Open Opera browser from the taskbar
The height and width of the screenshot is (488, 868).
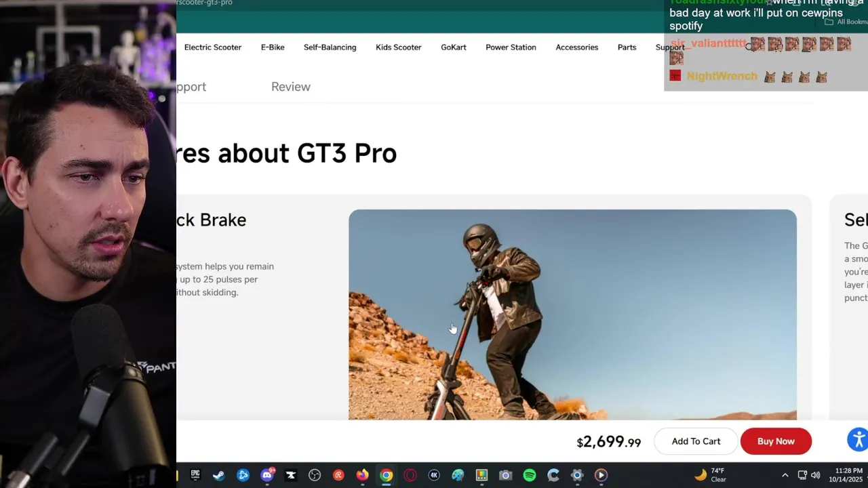pyautogui.click(x=410, y=475)
